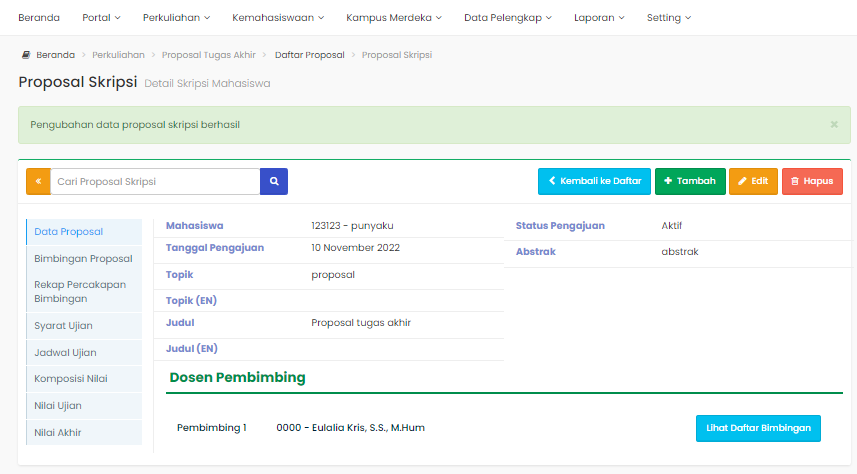This screenshot has width=857, height=474.
Task: Click Beranda in the top navigation
Action: tap(39, 18)
